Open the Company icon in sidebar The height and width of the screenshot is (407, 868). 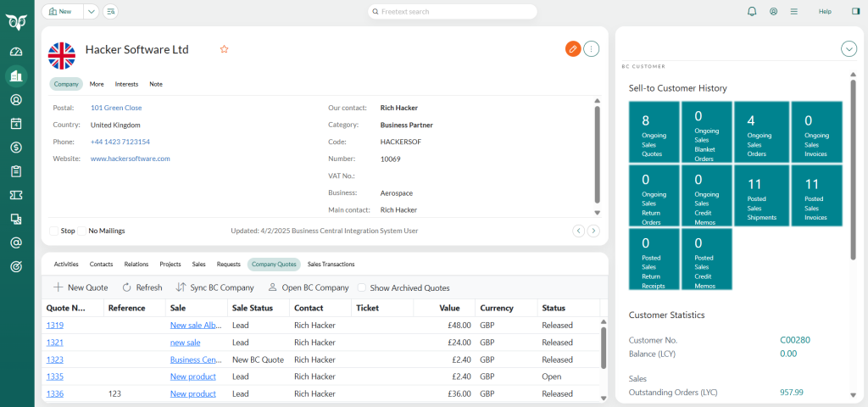click(16, 75)
